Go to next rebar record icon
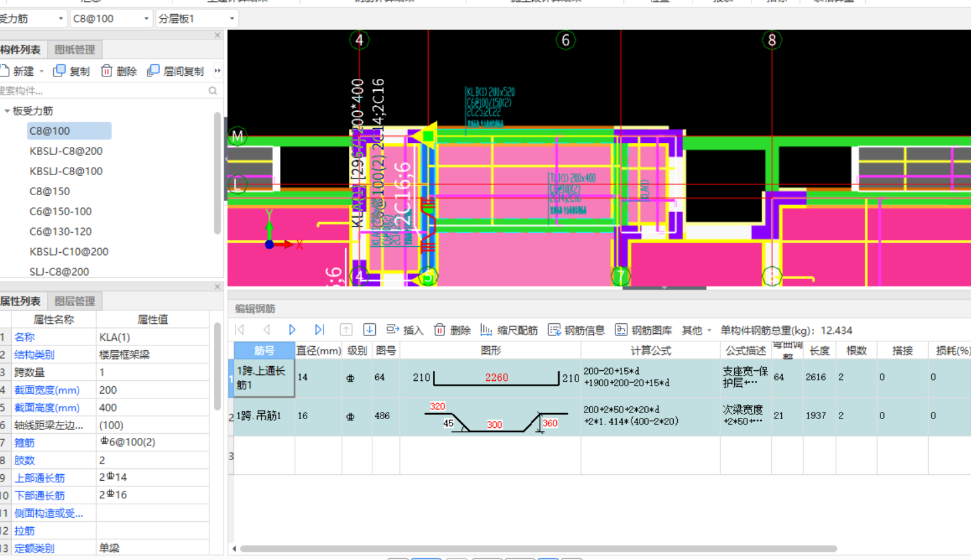 (293, 329)
